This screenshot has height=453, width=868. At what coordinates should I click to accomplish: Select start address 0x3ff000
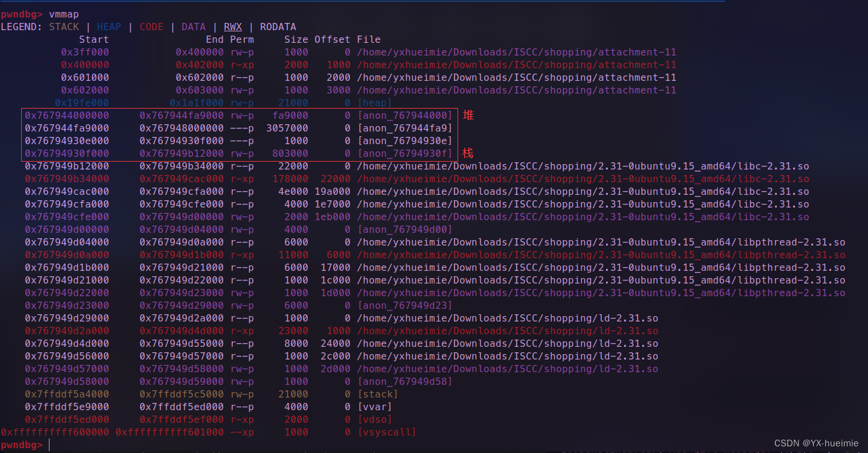(85, 52)
